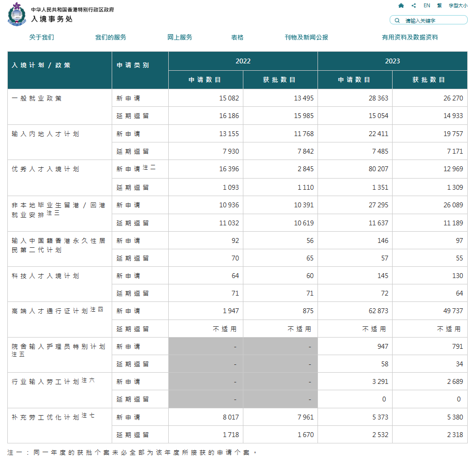Open the 有用资料及数据资料 menu
Screen dimensions: 476x460
pos(410,38)
